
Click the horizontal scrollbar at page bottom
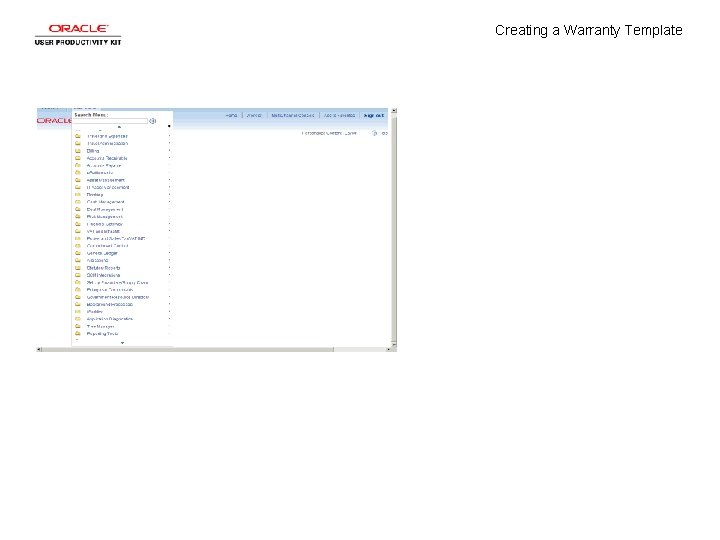[187, 349]
